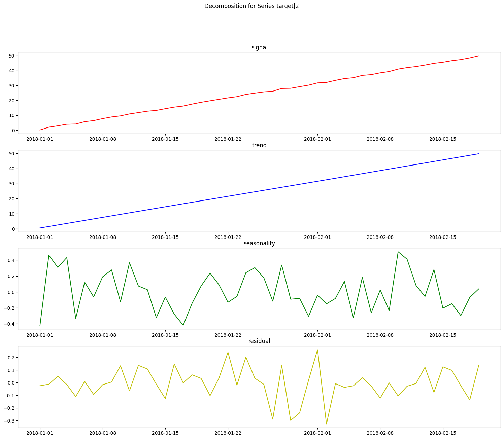Image resolution: width=504 pixels, height=439 pixels.
Task: Click the "residual" subplot title
Action: pos(259,341)
